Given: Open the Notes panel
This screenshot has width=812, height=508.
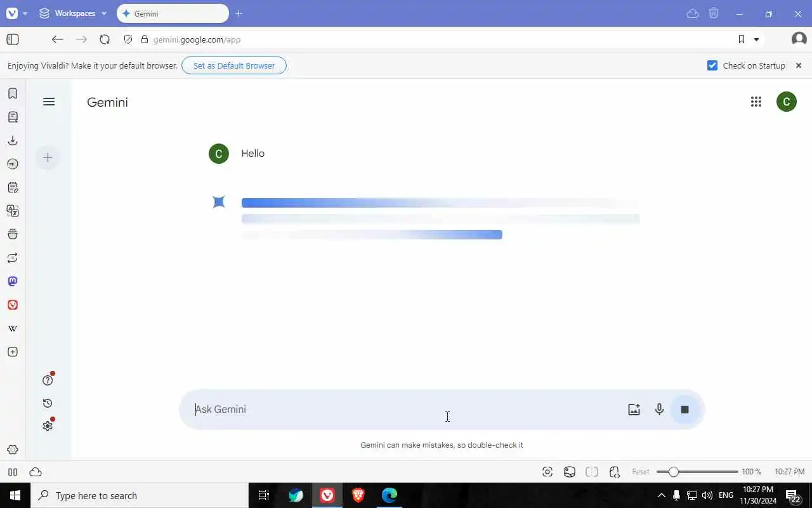Looking at the screenshot, I should pyautogui.click(x=13, y=187).
